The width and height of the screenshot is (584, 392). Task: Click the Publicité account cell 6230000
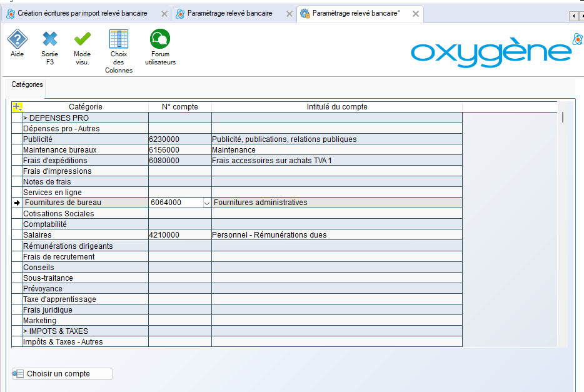(x=179, y=139)
